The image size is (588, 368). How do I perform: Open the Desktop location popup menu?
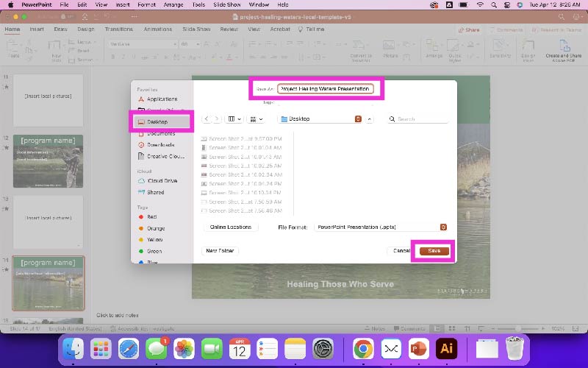pyautogui.click(x=321, y=119)
